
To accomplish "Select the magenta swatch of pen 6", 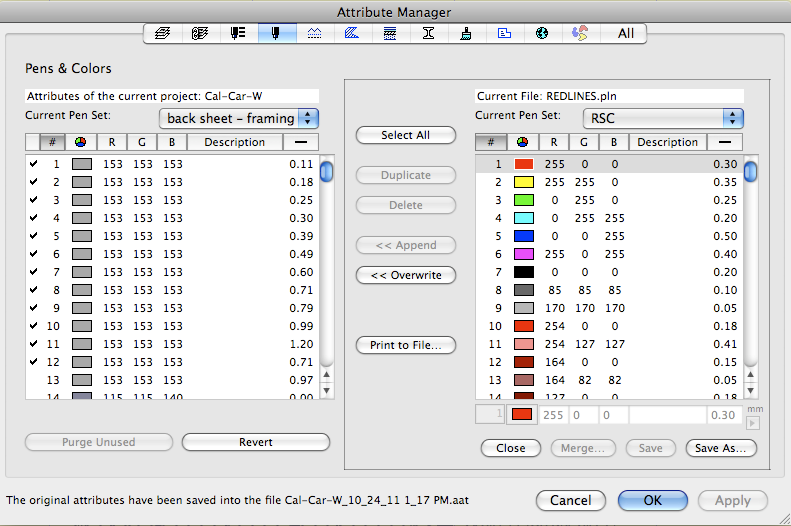I will 524,254.
